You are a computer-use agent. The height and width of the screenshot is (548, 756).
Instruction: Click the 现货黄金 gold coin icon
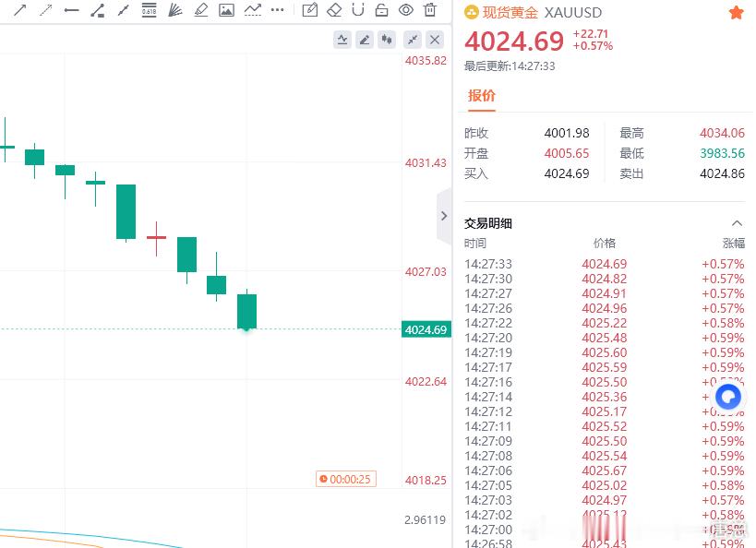click(471, 13)
